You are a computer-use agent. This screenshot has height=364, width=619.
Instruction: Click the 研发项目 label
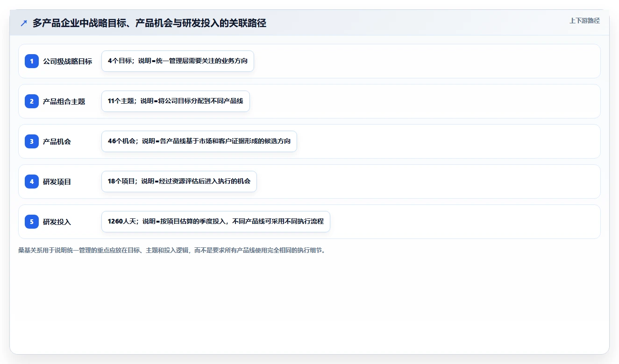[57, 182]
